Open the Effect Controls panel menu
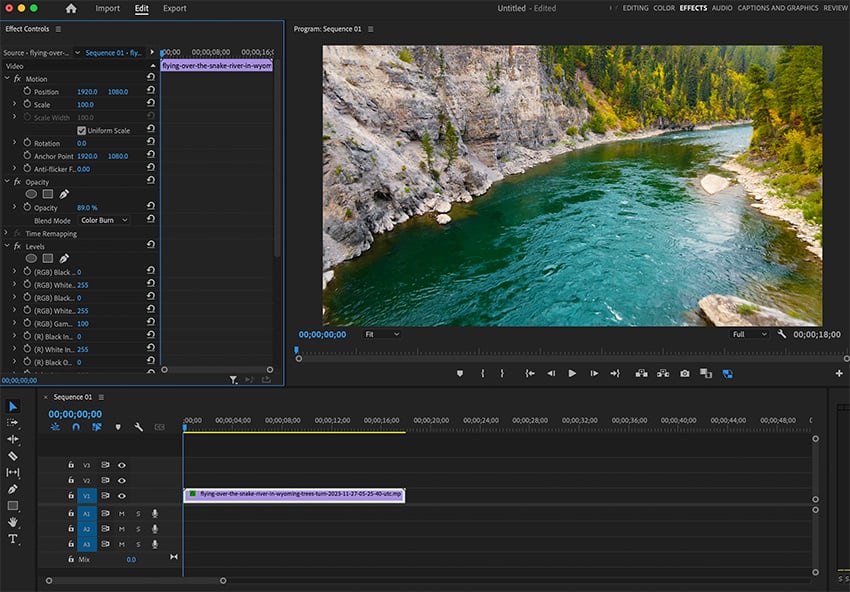Viewport: 850px width, 592px height. click(58, 29)
